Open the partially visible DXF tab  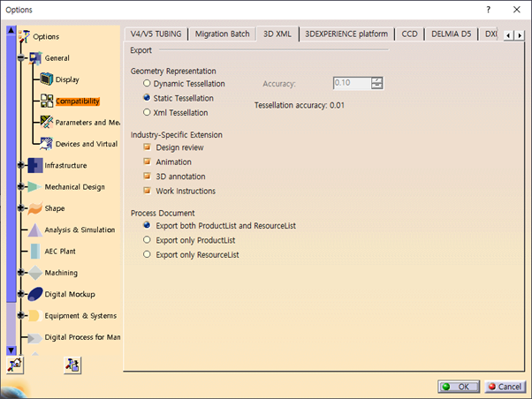pyautogui.click(x=490, y=34)
